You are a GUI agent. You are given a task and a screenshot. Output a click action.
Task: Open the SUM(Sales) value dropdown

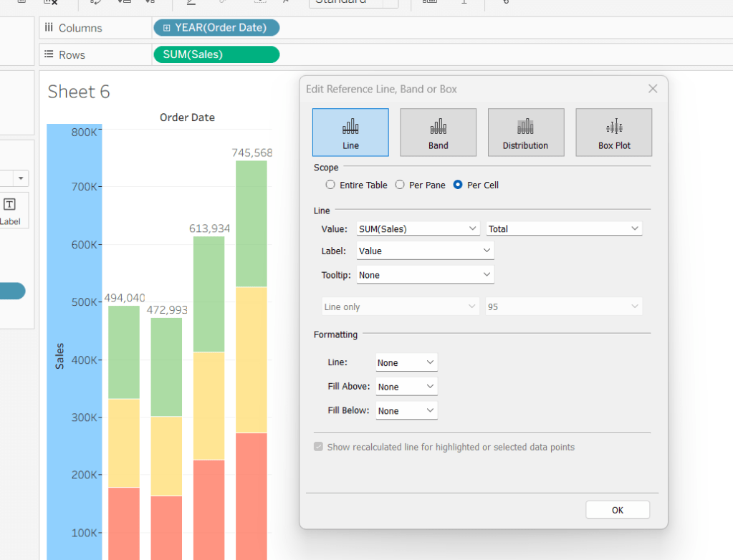pyautogui.click(x=418, y=228)
